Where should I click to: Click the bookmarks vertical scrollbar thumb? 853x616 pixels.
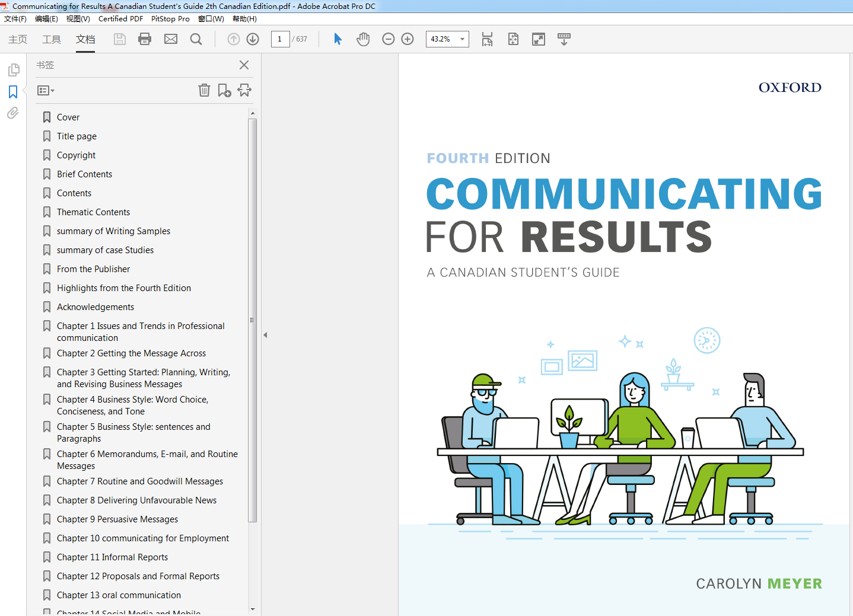[253, 320]
